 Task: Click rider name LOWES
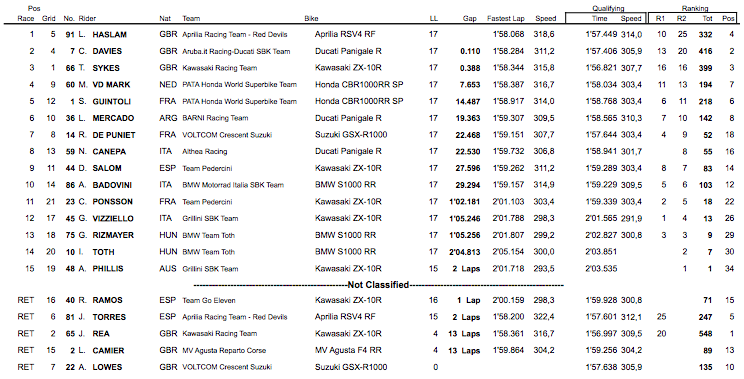pos(107,367)
